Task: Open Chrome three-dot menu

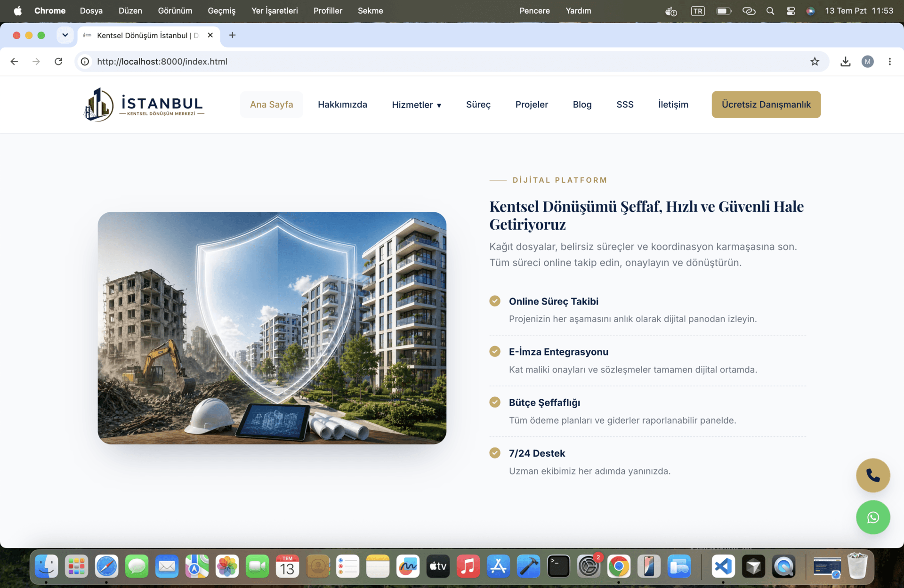Action: click(889, 61)
